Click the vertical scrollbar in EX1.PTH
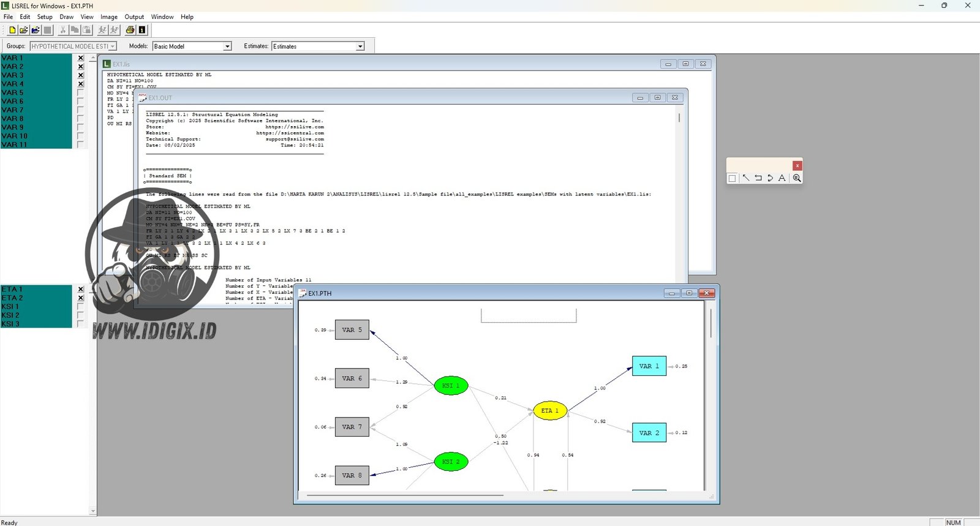 click(x=710, y=323)
